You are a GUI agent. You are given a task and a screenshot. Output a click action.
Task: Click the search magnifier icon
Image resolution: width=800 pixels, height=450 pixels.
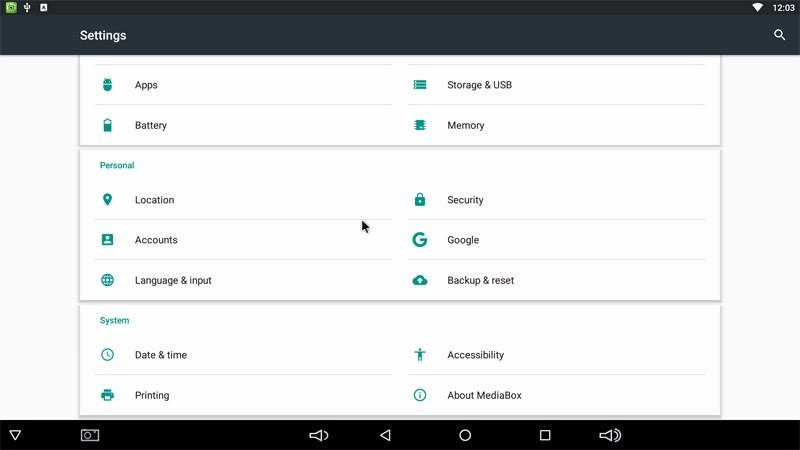[x=779, y=35]
